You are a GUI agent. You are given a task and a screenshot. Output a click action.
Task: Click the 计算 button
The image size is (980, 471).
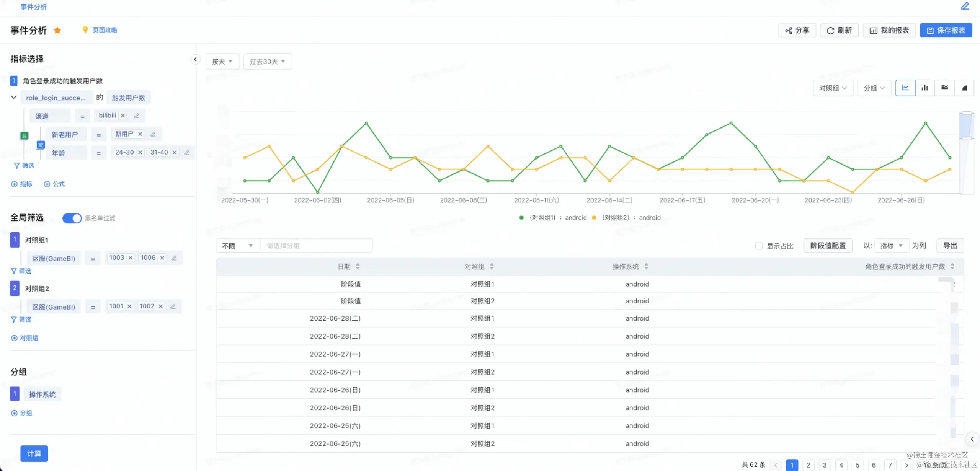(34, 453)
